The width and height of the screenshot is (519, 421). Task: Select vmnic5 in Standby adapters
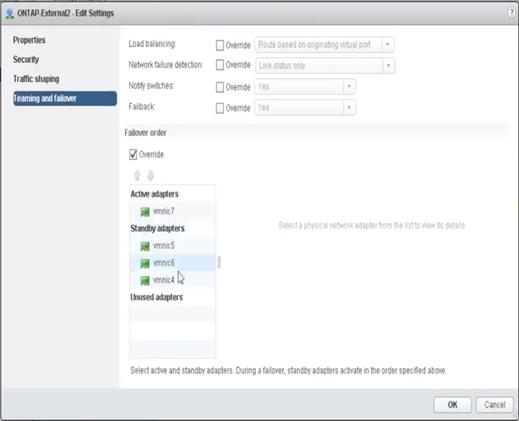coord(172,246)
